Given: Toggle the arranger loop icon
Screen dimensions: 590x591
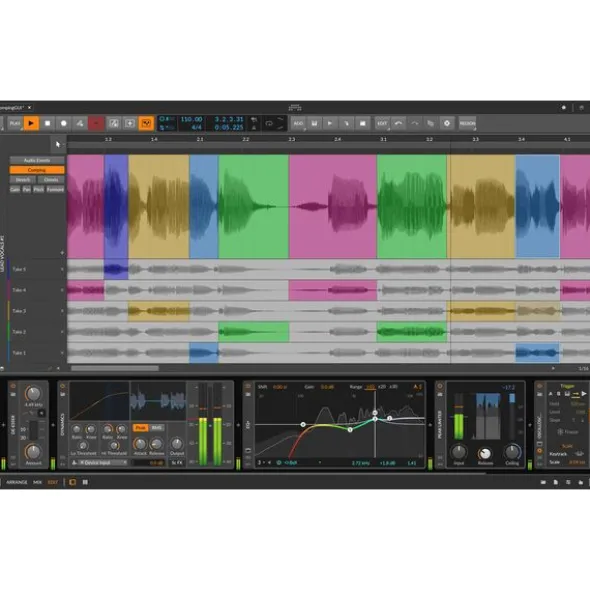Looking at the screenshot, I should point(269,123).
